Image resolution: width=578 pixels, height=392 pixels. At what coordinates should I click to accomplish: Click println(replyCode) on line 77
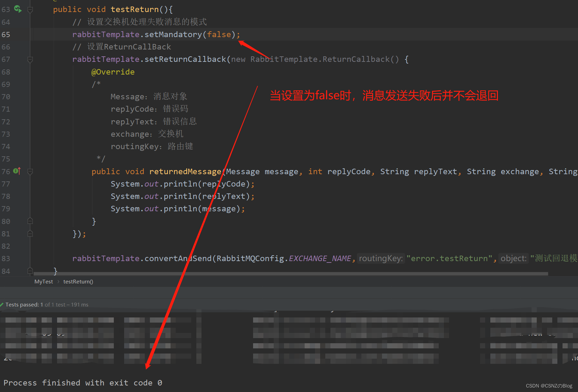click(207, 184)
